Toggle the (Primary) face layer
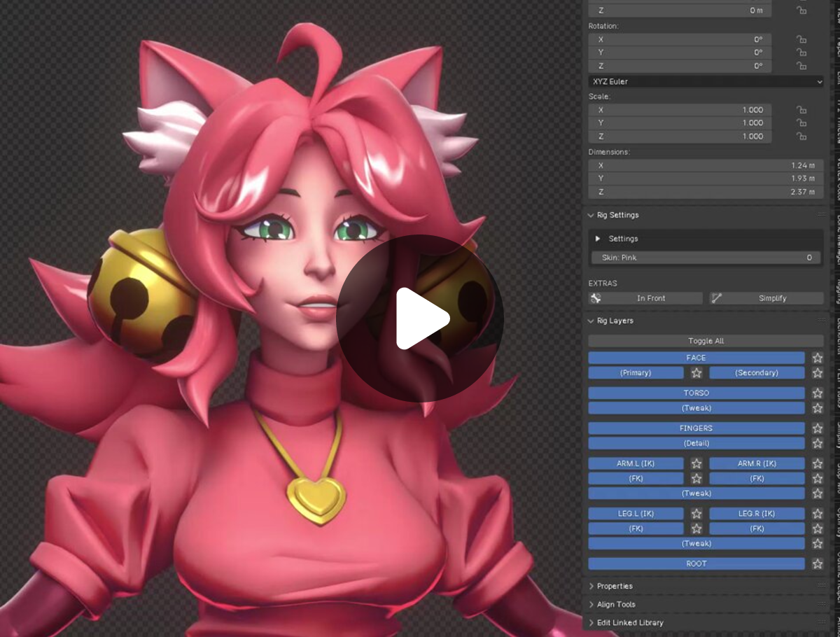 tap(636, 373)
